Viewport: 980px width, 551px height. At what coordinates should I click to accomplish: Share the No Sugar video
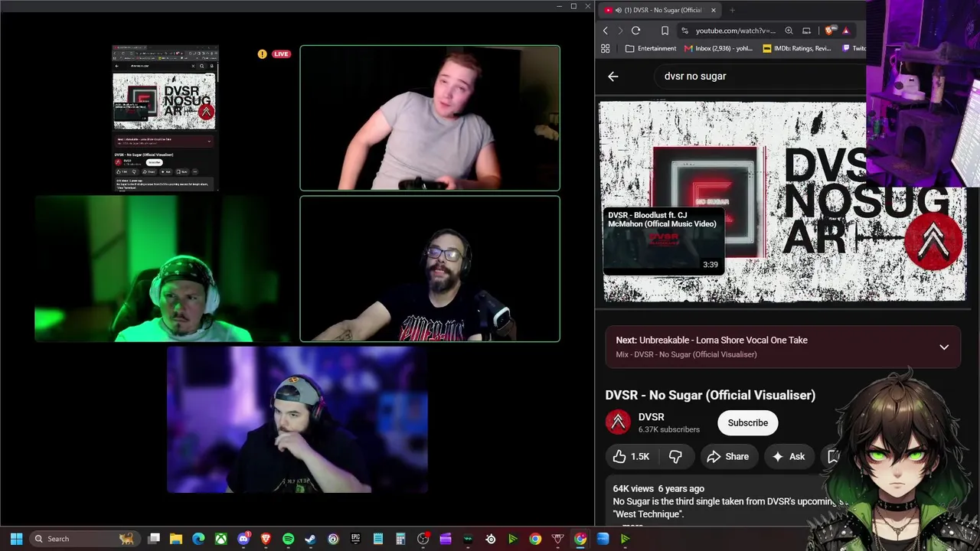pos(728,457)
